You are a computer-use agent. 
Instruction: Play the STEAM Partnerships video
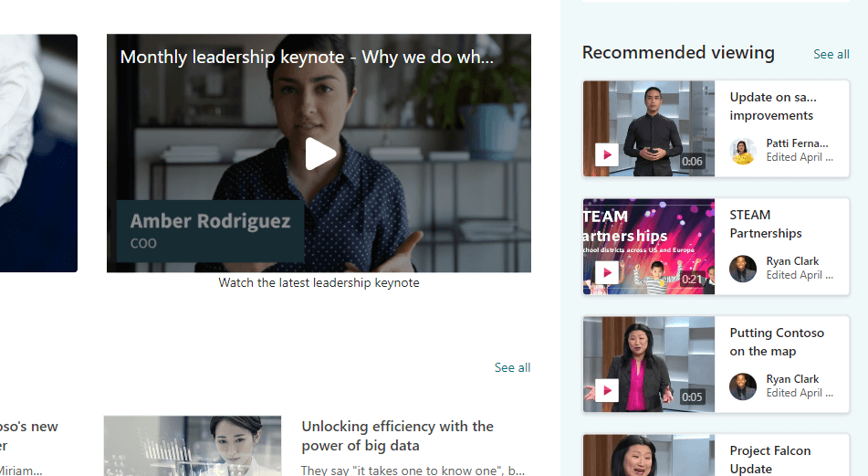[x=607, y=272]
